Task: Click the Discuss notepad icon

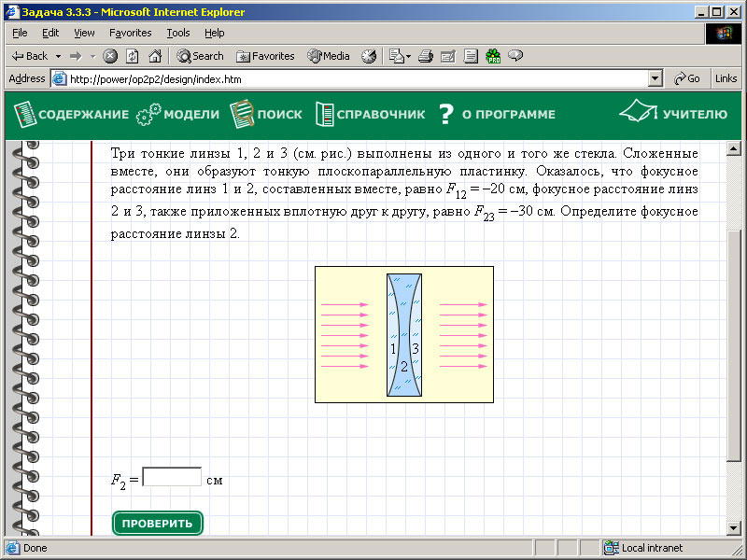Action: 471,56
